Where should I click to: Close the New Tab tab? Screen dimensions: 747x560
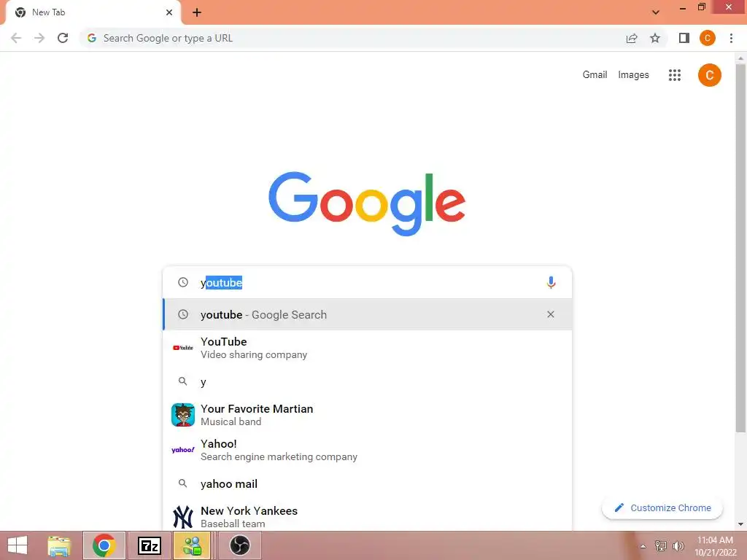pos(169,12)
